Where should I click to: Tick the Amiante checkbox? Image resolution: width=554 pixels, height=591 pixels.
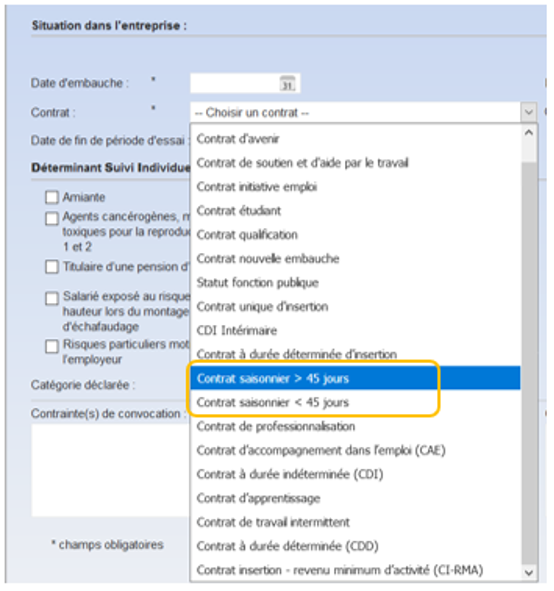click(x=52, y=197)
